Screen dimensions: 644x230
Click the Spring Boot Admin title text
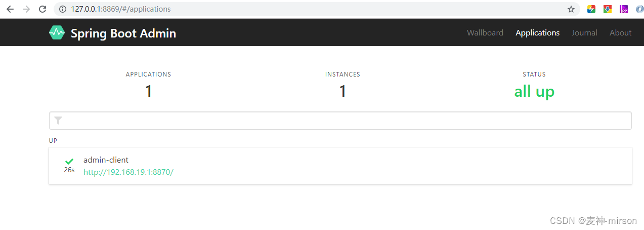(x=123, y=33)
